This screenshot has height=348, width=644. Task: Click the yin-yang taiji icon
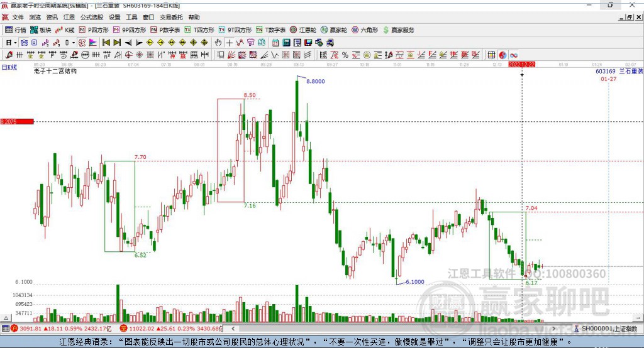(x=502, y=55)
